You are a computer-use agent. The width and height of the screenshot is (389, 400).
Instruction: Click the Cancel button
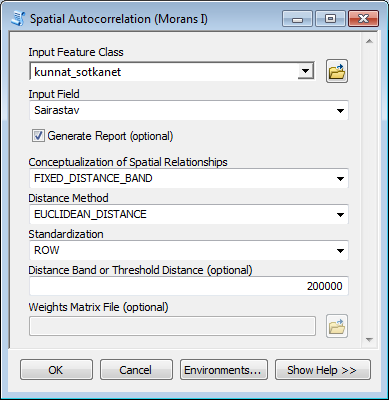click(x=136, y=370)
